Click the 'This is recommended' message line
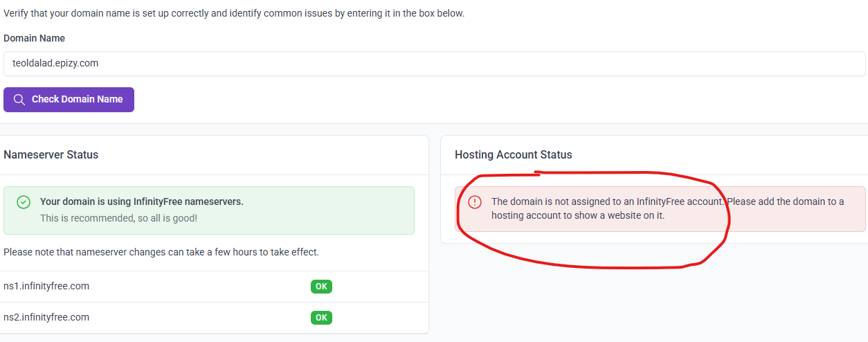The image size is (868, 342). [119, 218]
